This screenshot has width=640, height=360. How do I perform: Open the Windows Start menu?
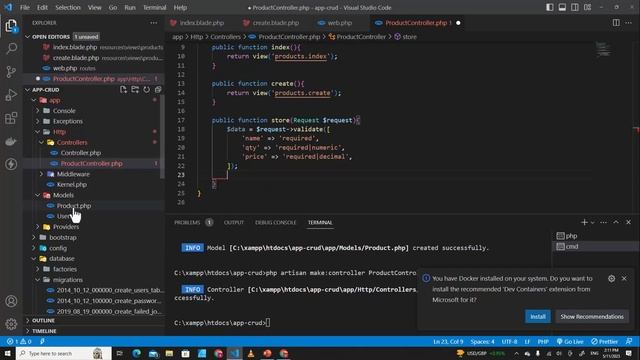click(8, 353)
